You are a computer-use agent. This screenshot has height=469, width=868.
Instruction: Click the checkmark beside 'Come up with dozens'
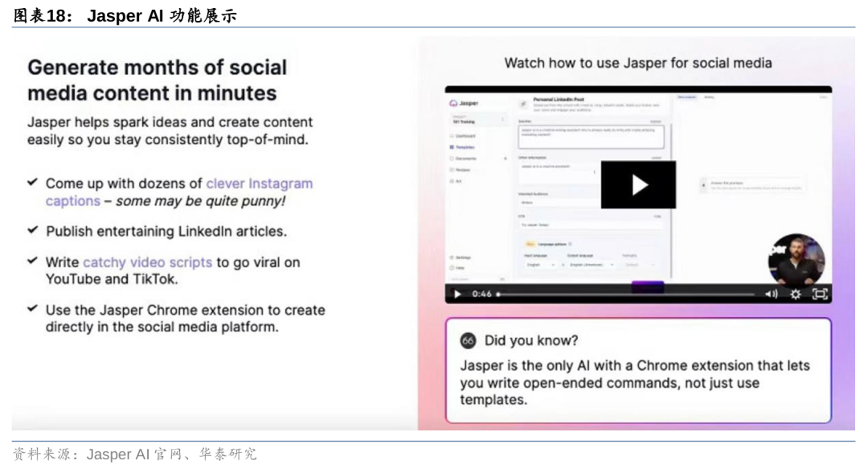click(x=33, y=181)
